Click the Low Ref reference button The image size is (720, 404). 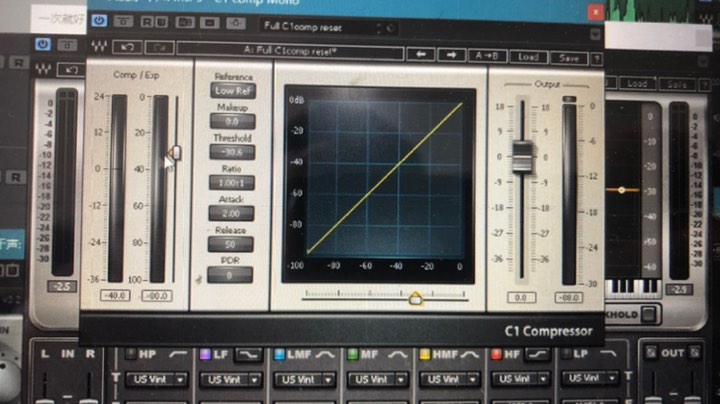click(233, 90)
